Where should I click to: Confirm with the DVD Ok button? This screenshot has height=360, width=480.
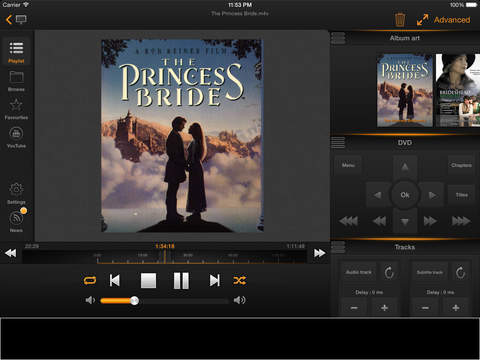click(405, 195)
